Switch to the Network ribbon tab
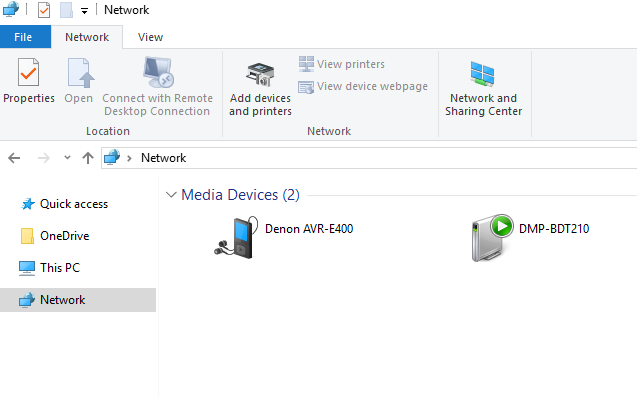This screenshot has height=397, width=637. pyautogui.click(x=87, y=37)
